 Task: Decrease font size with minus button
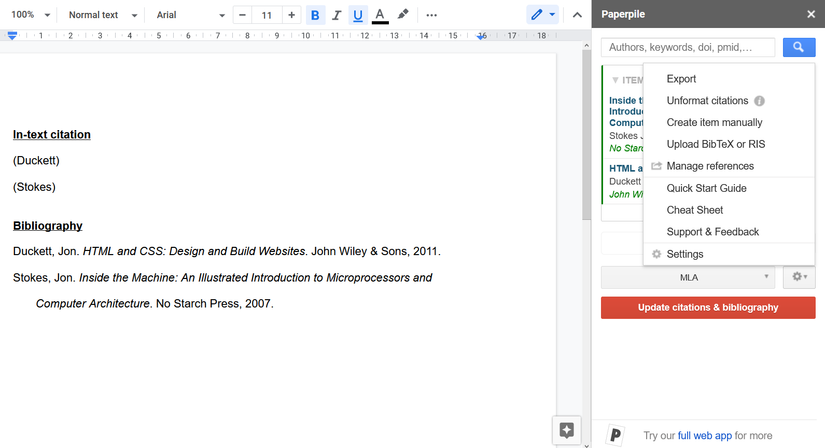(242, 15)
